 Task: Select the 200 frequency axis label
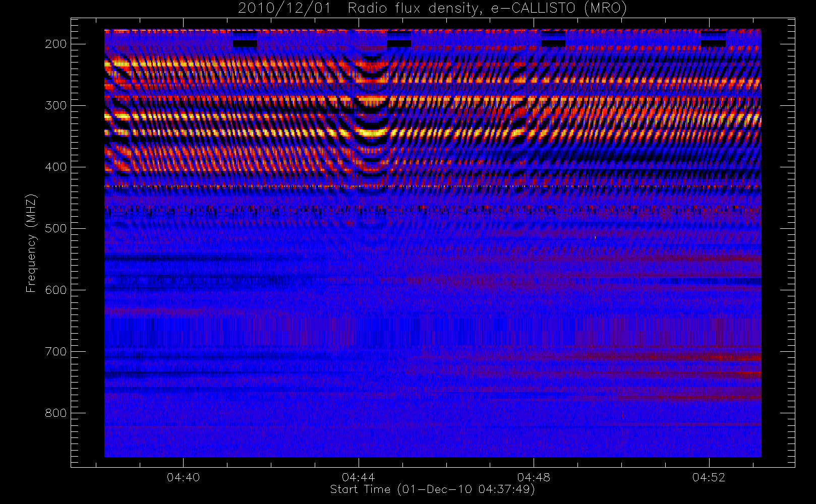click(x=55, y=44)
